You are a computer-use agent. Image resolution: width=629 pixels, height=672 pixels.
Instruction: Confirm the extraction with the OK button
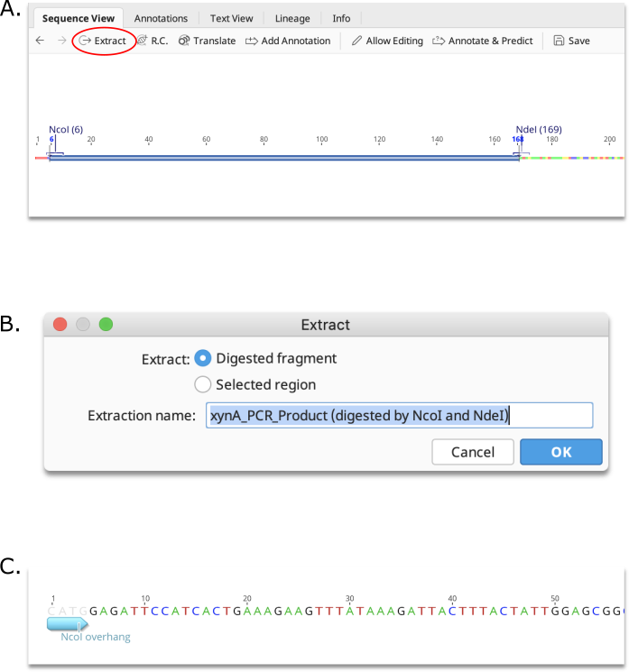tap(561, 452)
